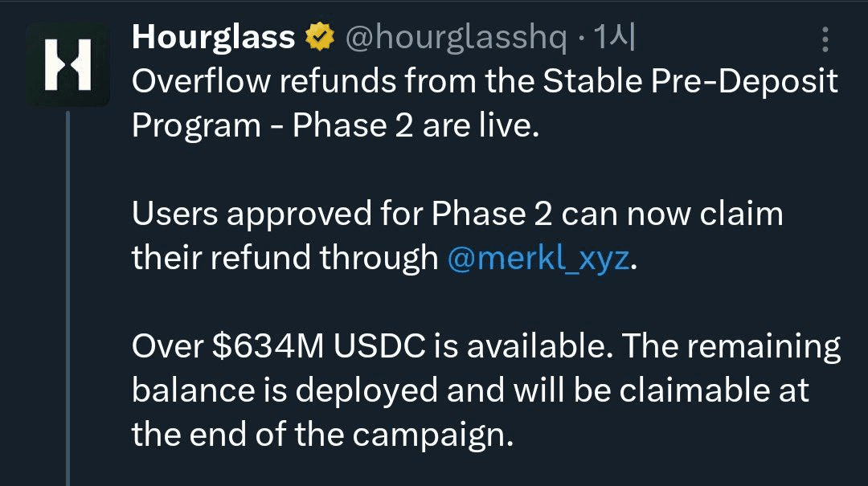Open the @merkl_xyz mention link

538,258
